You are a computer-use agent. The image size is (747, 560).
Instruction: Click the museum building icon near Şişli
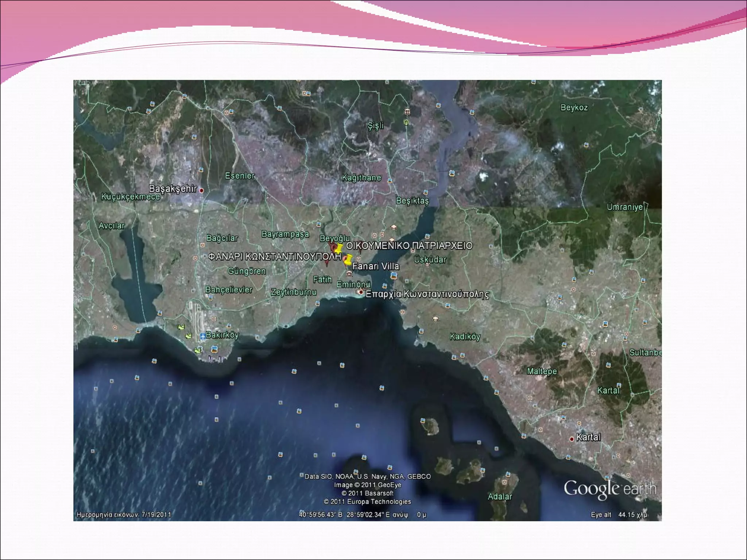point(407,112)
